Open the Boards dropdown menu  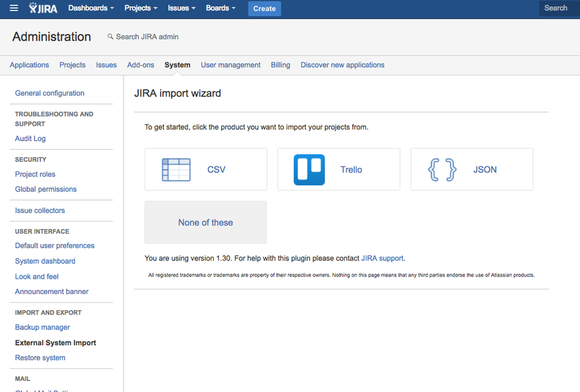(x=221, y=8)
